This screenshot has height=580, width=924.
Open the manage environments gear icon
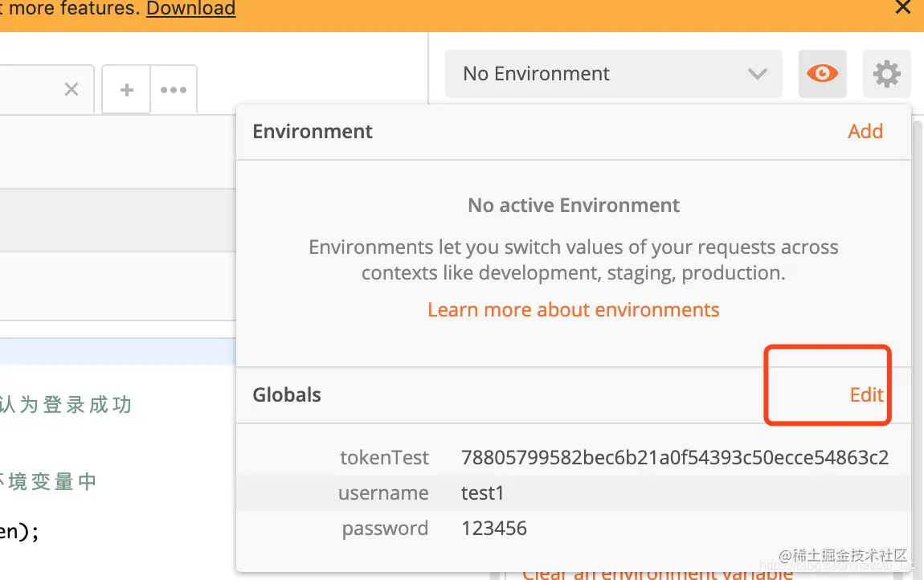(x=886, y=74)
